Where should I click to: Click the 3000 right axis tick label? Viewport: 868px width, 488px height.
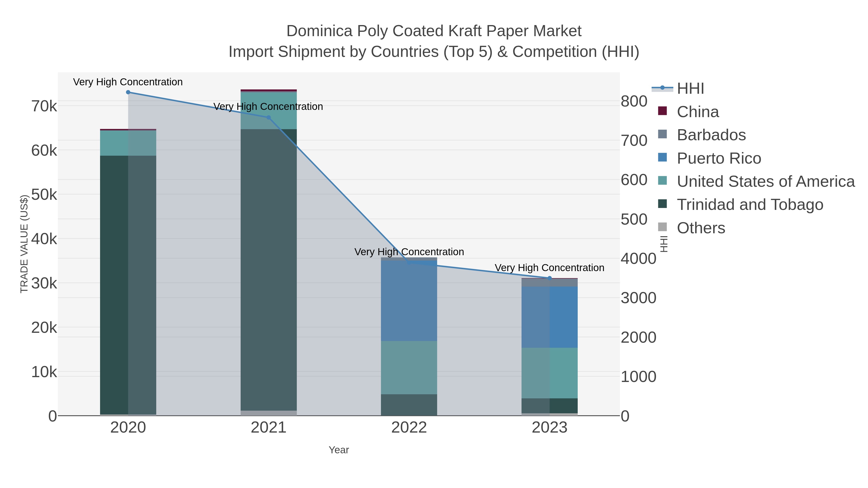click(638, 298)
